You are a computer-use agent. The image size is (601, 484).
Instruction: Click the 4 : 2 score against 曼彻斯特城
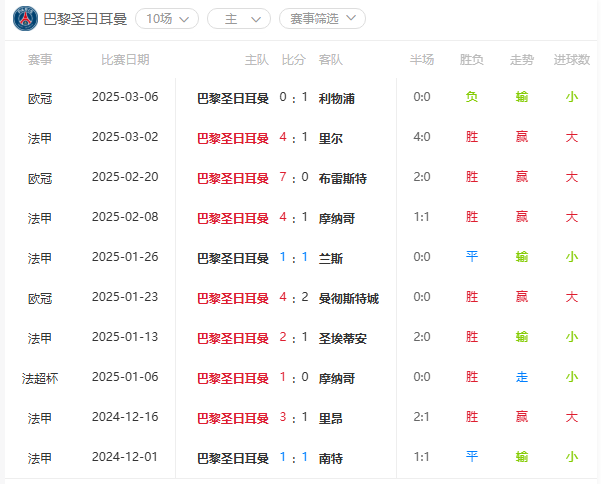(x=294, y=297)
